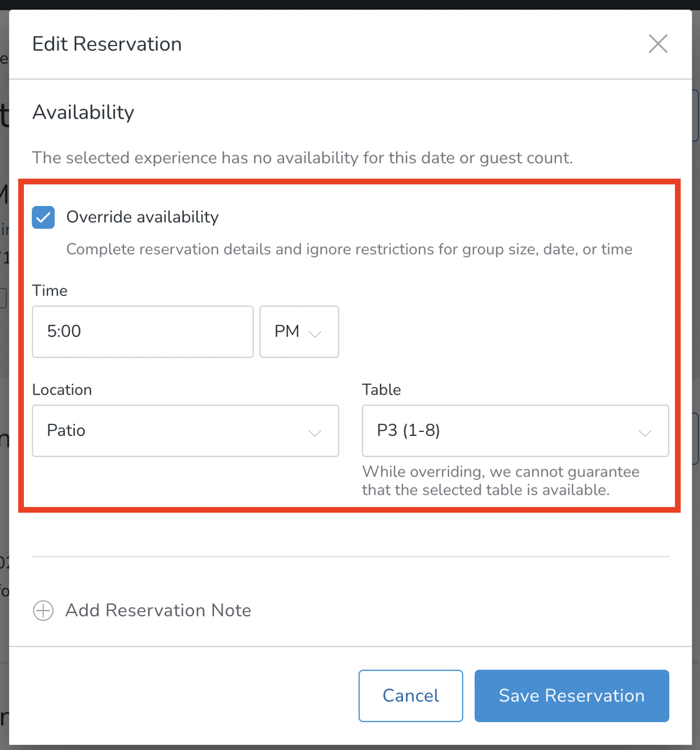Close the Edit Reservation dialog with the X icon
The image size is (700, 750).
coord(658,44)
